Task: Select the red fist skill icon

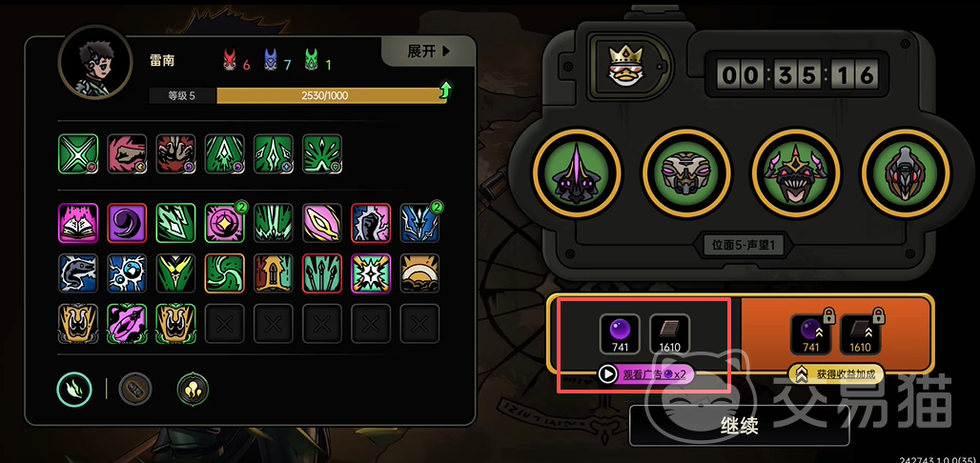Action: [x=127, y=153]
